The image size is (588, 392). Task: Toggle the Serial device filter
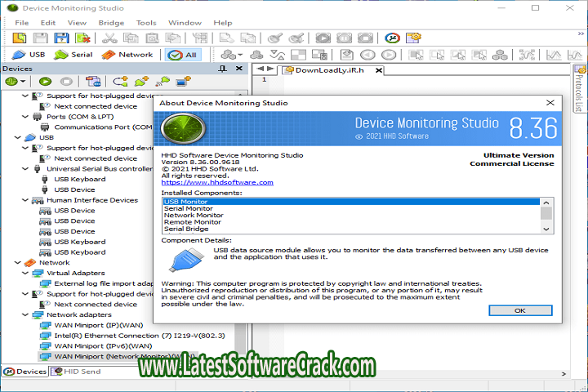click(x=73, y=55)
